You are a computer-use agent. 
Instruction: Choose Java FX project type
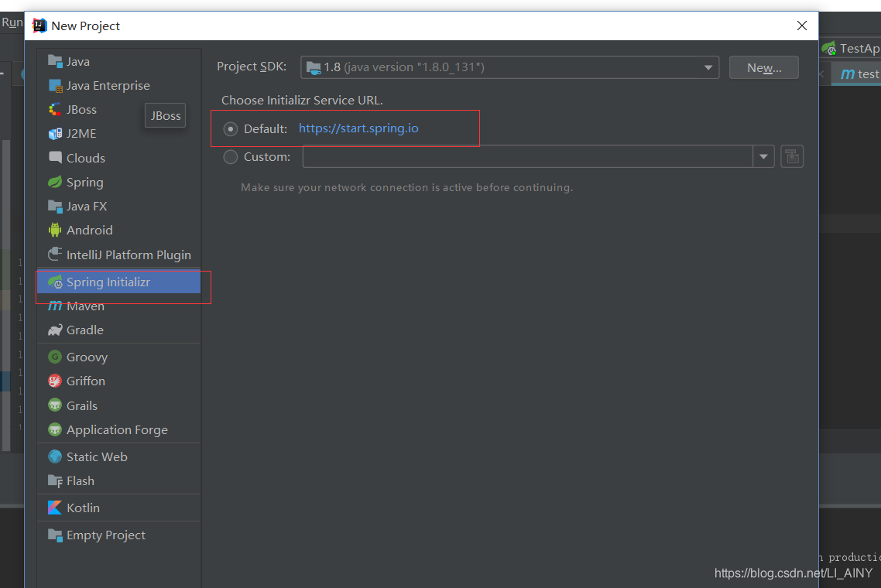click(x=118, y=206)
